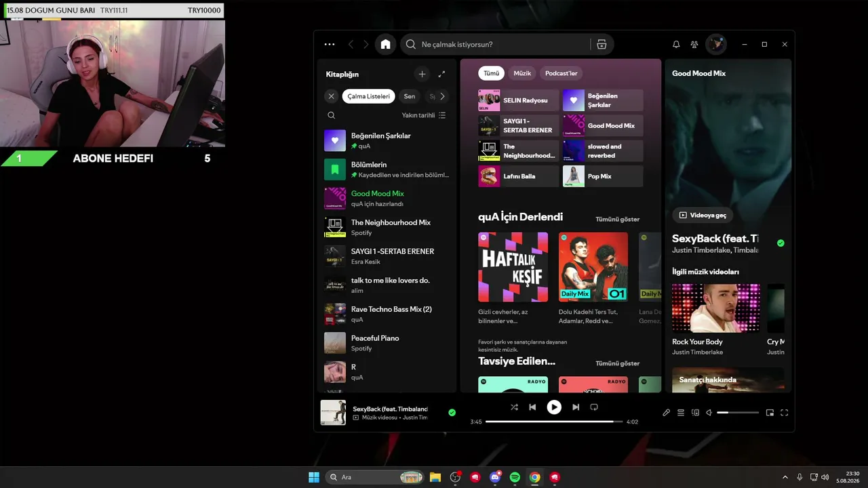Open 'talk to me like lovers do.' playlist
Image resolution: width=868 pixels, height=488 pixels.
coord(387,285)
